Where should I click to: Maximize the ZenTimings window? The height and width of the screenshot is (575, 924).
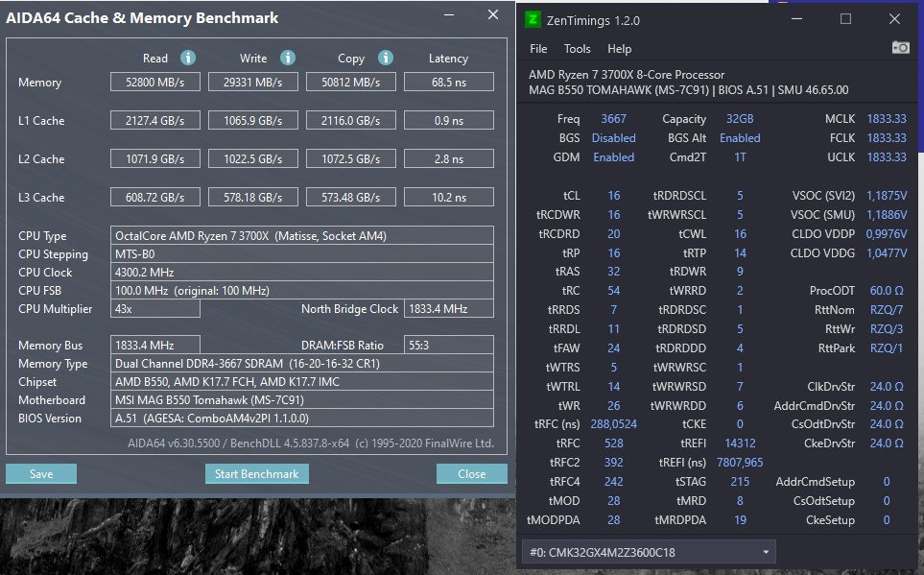click(x=845, y=19)
